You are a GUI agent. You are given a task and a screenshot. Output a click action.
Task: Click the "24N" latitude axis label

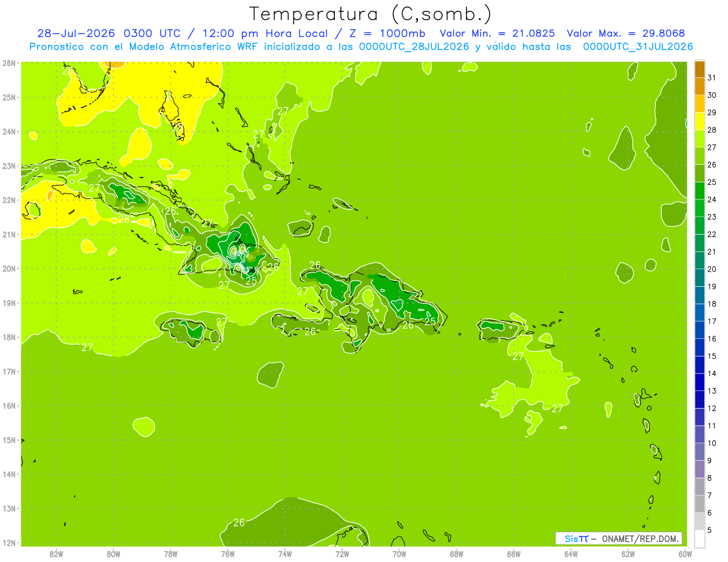coord(9,131)
